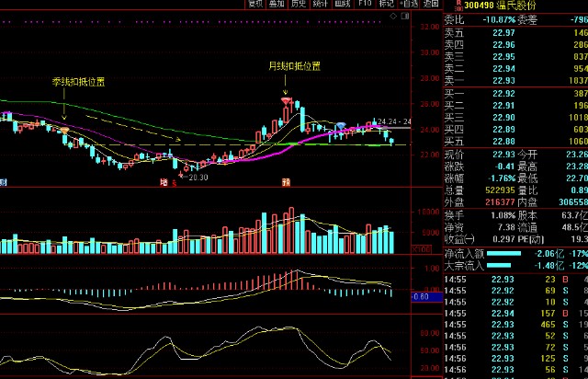Image resolution: width=588 pixels, height=379 pixels.
Task: Click the 卖四 price 22.96
Action: pyautogui.click(x=503, y=45)
